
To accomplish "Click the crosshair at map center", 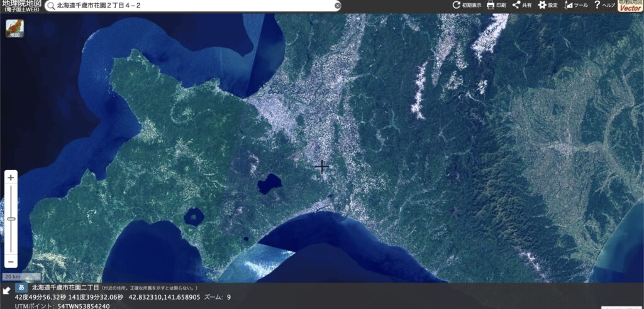I will coord(322,166).
